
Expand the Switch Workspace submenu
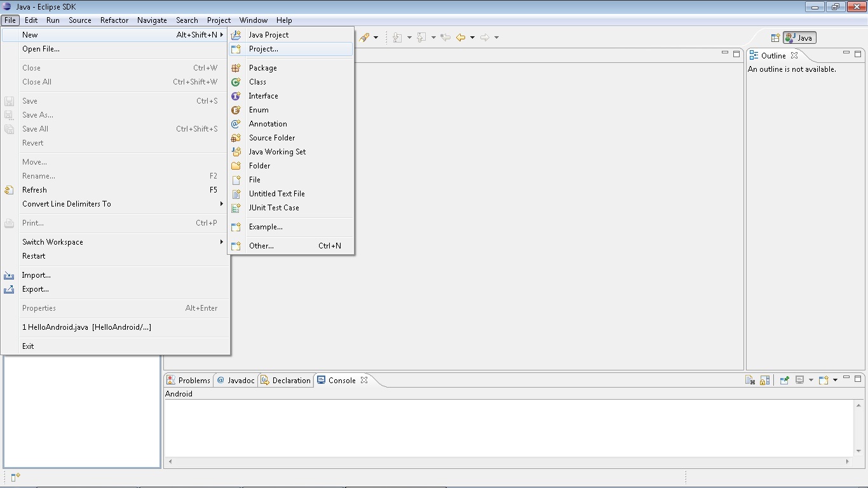(x=115, y=242)
